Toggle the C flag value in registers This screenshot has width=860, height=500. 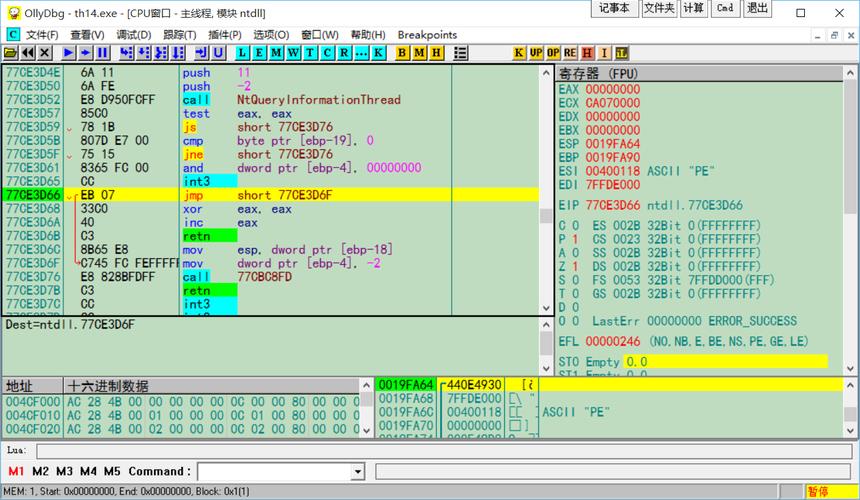click(575, 226)
